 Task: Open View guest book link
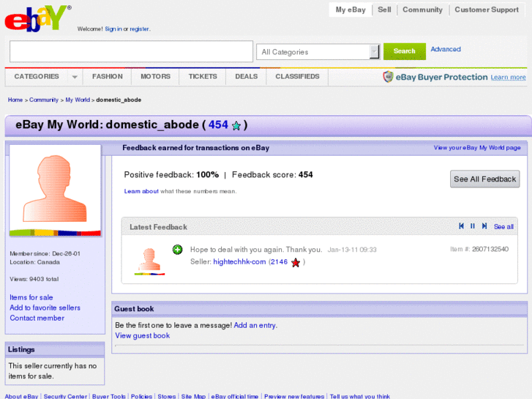pyautogui.click(x=143, y=335)
